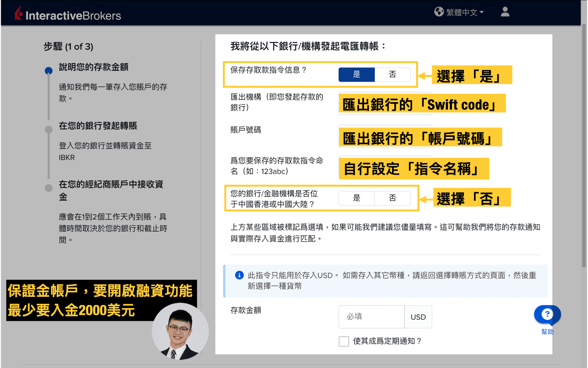Image resolution: width=588 pixels, height=368 pixels.
Task: Select 是 for the bank location question
Action: [356, 198]
